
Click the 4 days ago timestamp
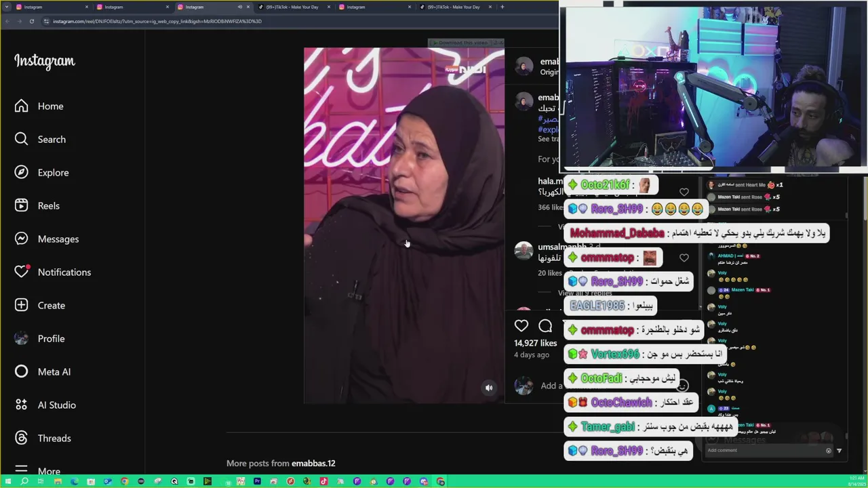pos(532,355)
